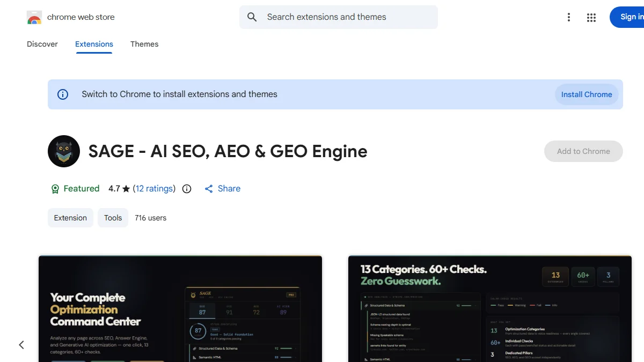The width and height of the screenshot is (644, 362).
Task: Click the 'chrome web store' title text
Action: pos(81,17)
